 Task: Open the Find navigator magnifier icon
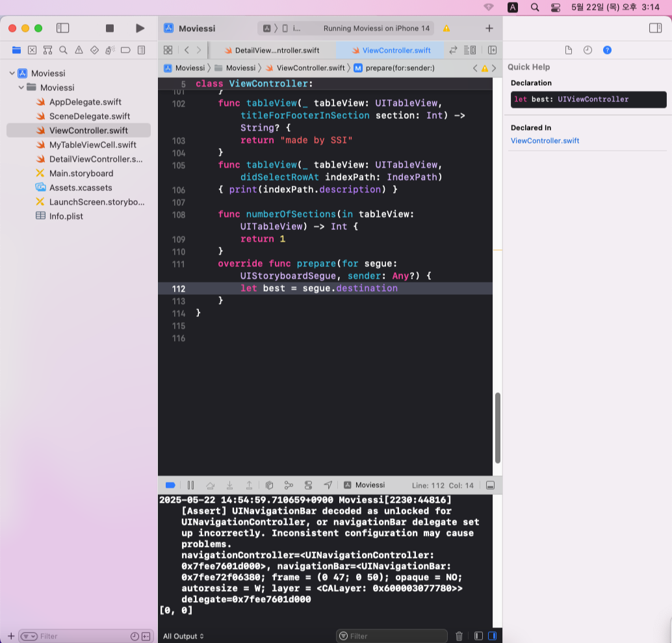(x=64, y=50)
